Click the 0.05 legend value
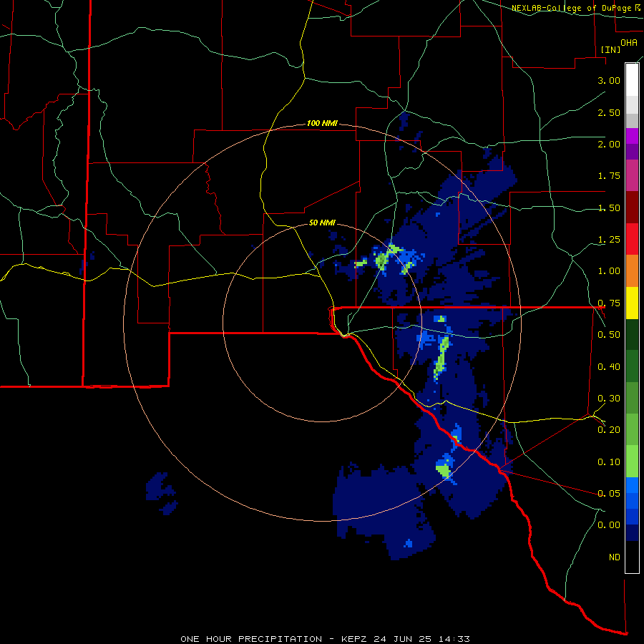644x644 pixels. (x=609, y=493)
